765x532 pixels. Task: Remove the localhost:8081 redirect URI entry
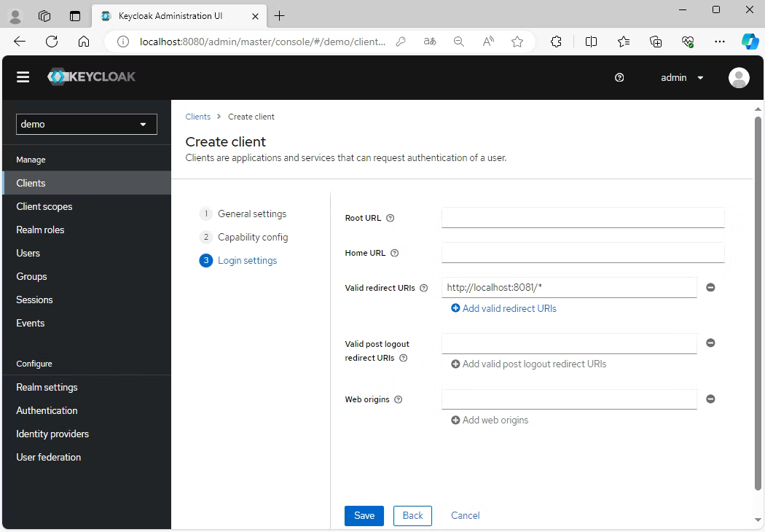point(710,287)
